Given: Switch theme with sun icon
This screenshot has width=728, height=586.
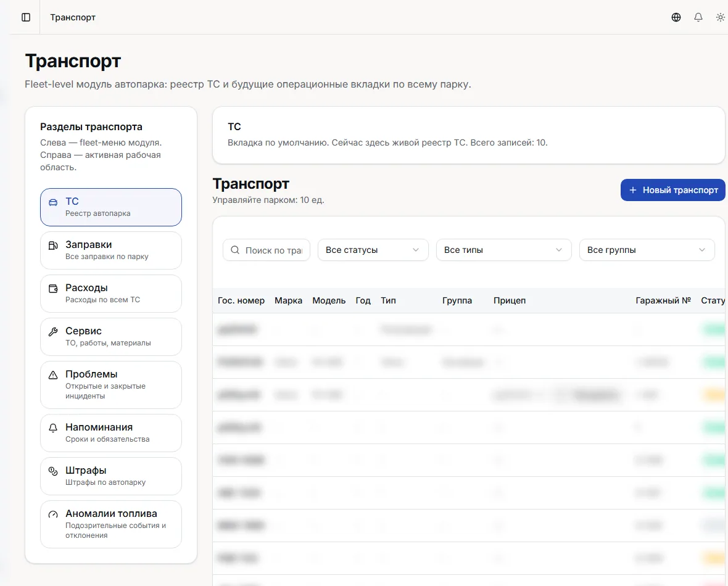Looking at the screenshot, I should (720, 17).
